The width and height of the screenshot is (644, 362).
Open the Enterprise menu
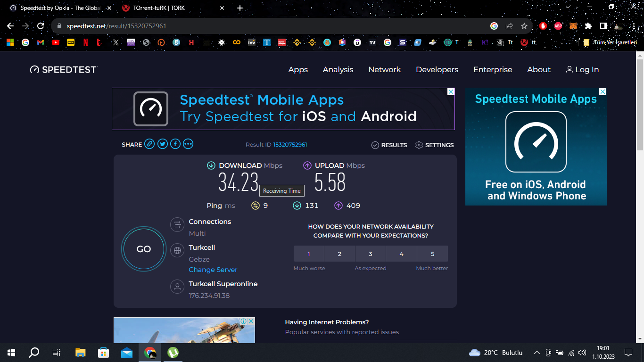point(493,69)
